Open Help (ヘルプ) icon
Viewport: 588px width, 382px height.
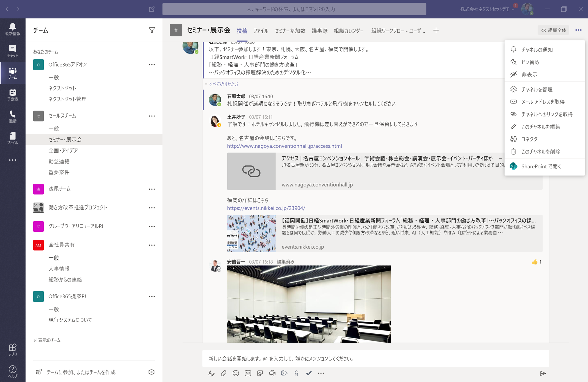click(x=13, y=371)
